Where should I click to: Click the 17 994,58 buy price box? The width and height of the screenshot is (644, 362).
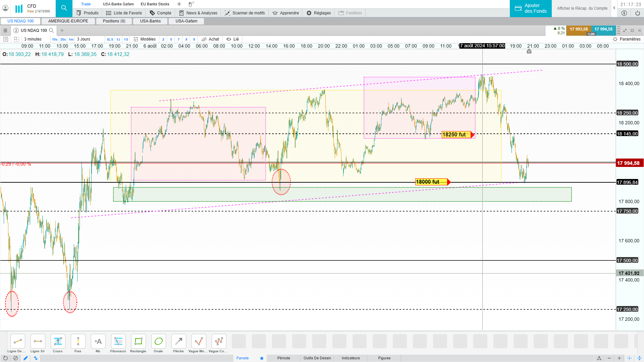click(603, 29)
